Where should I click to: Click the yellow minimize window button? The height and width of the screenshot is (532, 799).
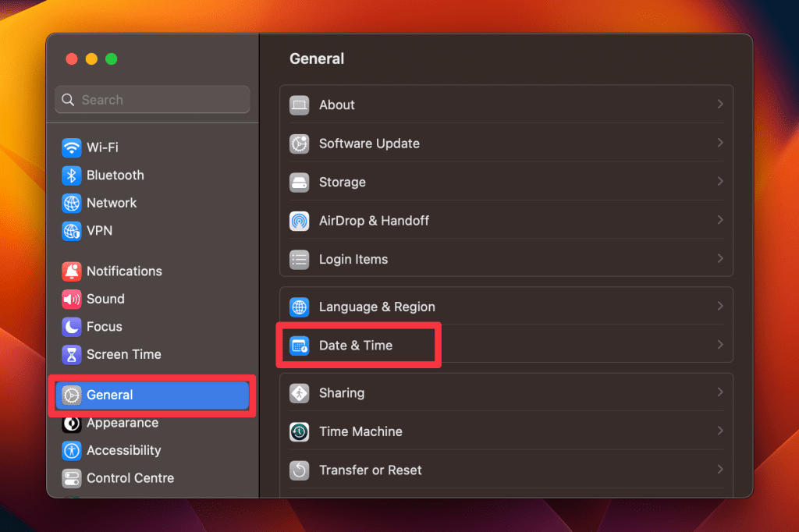[92, 59]
